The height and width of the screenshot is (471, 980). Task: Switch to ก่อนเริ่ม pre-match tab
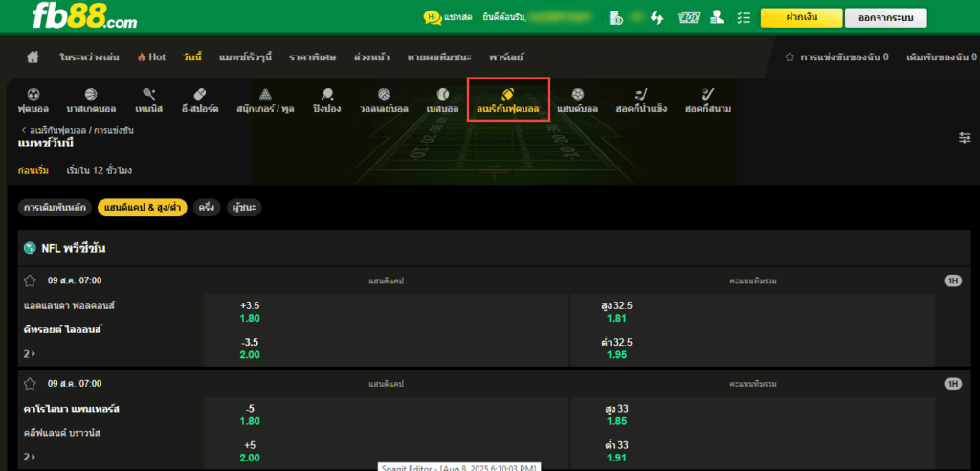tap(33, 170)
